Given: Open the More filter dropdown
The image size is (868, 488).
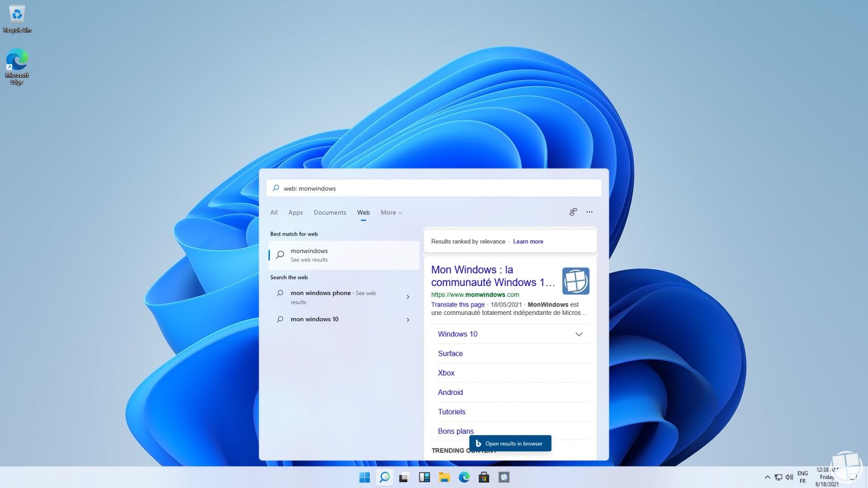Looking at the screenshot, I should (391, 212).
